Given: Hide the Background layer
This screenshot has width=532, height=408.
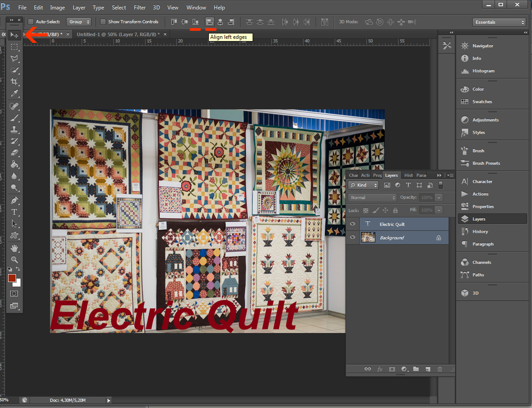Looking at the screenshot, I should click(353, 237).
